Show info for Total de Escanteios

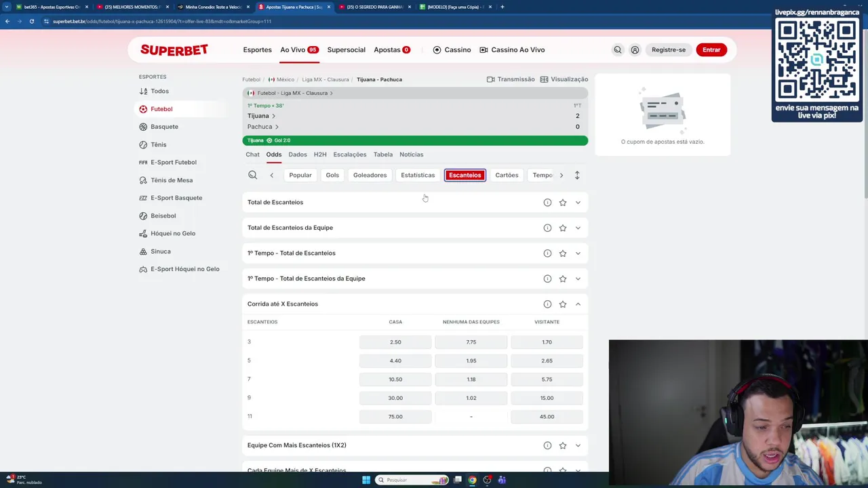coord(547,202)
